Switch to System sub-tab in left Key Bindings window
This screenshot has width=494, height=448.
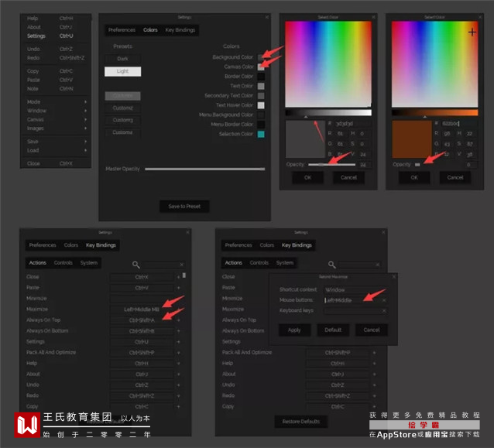point(89,263)
